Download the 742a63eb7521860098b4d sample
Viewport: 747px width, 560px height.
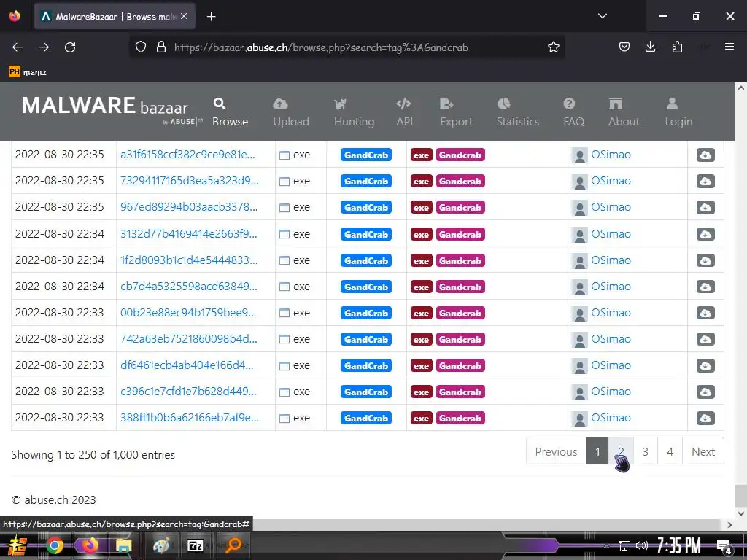pyautogui.click(x=705, y=339)
